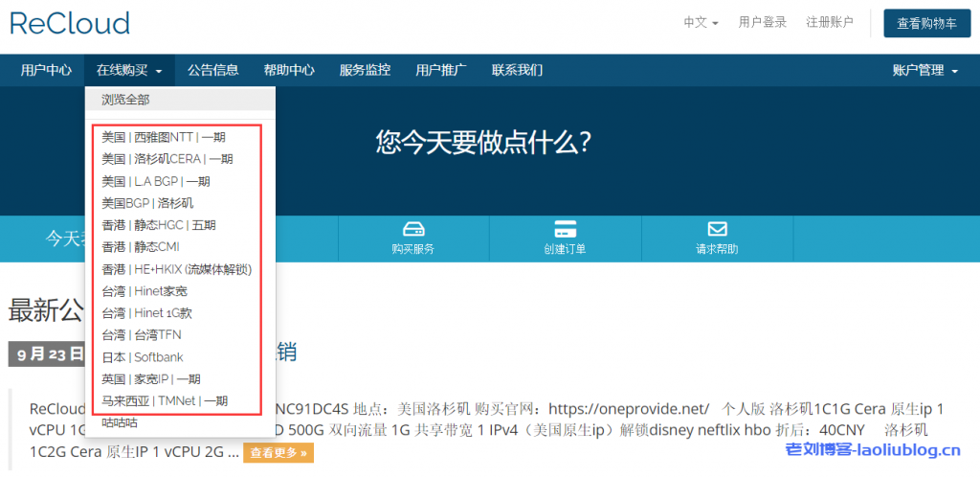Click the 购买服务 server icon
The width and height of the screenshot is (980, 478).
click(412, 230)
